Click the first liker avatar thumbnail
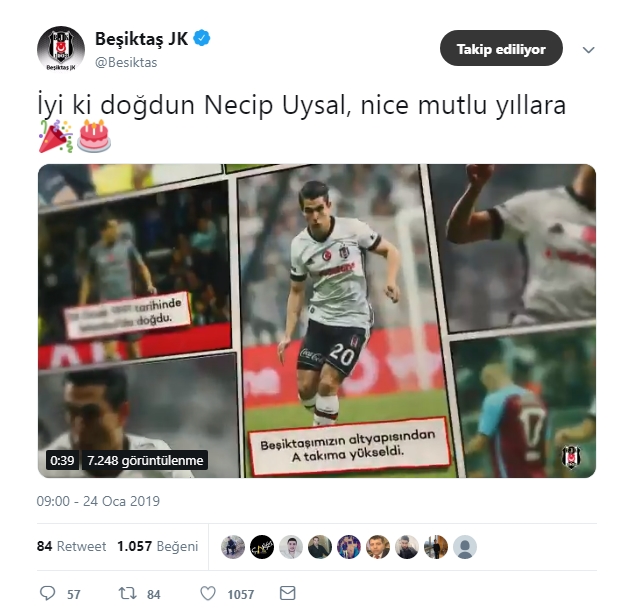The image size is (628, 615). click(233, 547)
